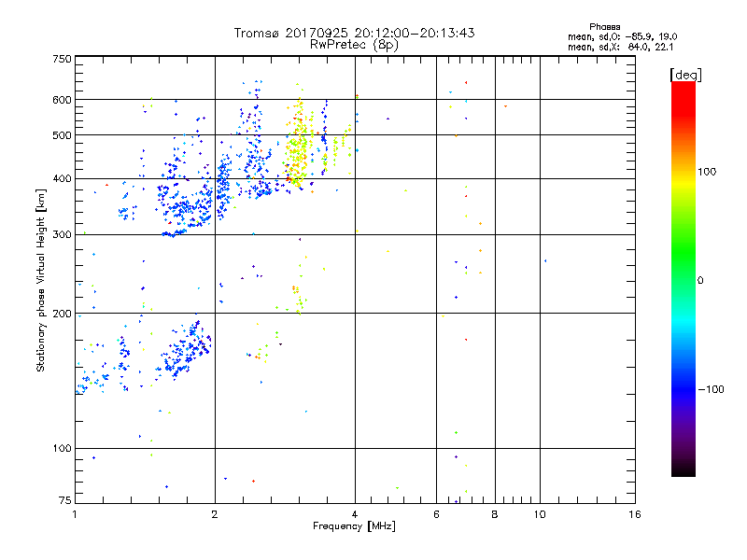
Task: Click the y-axis tick label '750'
Action: click(x=62, y=59)
